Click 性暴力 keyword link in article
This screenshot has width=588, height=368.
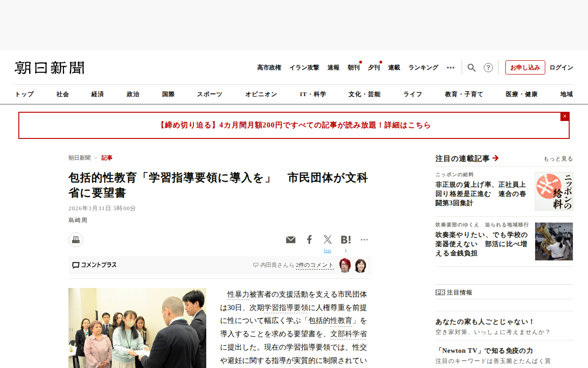[238, 294]
